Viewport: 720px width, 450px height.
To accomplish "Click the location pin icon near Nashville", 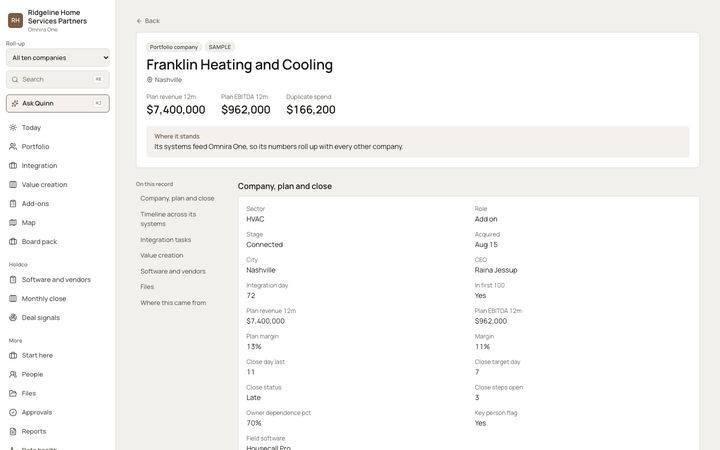I will click(149, 80).
